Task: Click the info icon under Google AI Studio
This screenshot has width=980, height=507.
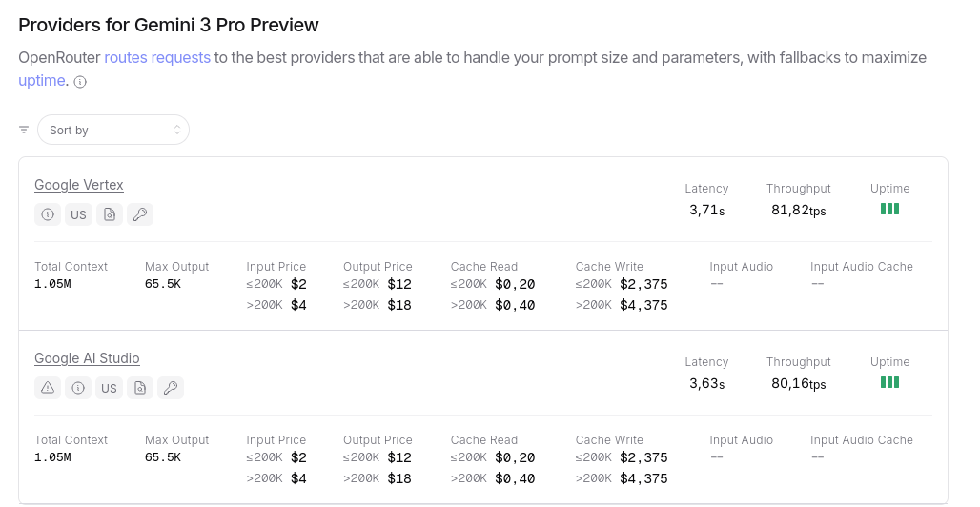Action: click(78, 388)
